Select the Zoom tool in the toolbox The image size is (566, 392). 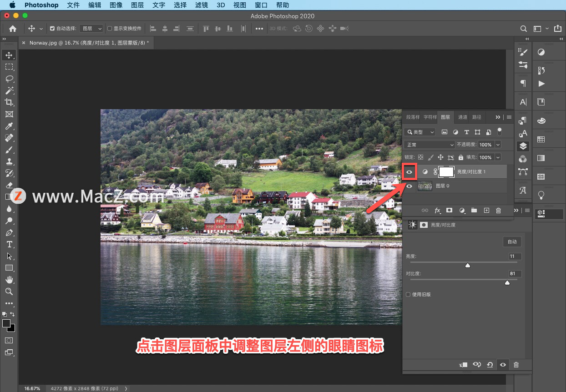pos(9,291)
